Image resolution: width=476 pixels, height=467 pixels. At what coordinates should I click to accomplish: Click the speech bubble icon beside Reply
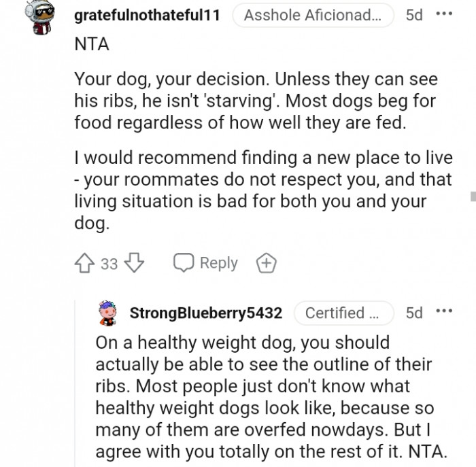pyautogui.click(x=182, y=263)
